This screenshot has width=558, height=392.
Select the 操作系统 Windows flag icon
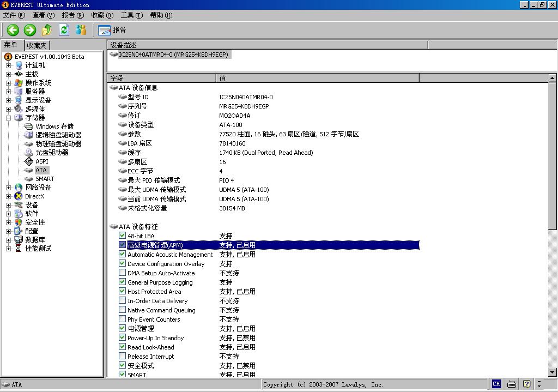[19, 83]
